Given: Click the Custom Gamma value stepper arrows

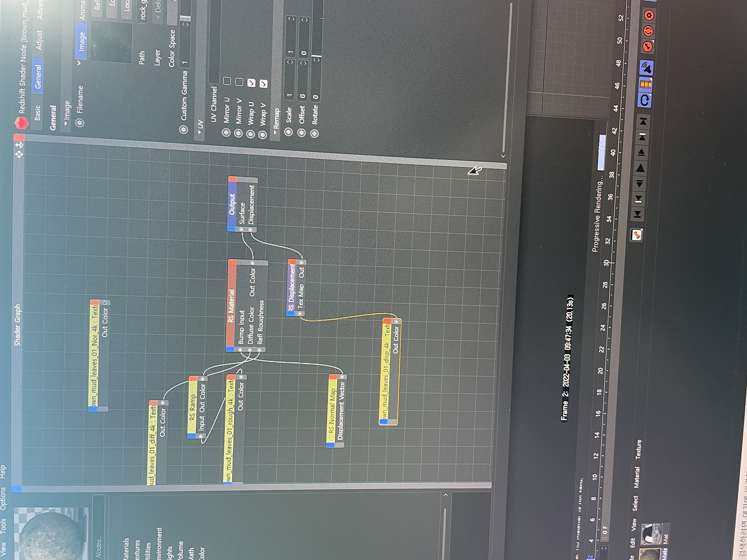Looking at the screenshot, I should pyautogui.click(x=185, y=24).
